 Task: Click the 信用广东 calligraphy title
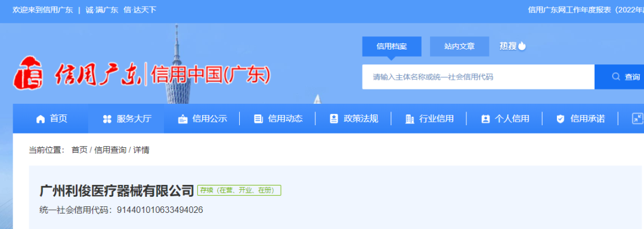pyautogui.click(x=98, y=75)
